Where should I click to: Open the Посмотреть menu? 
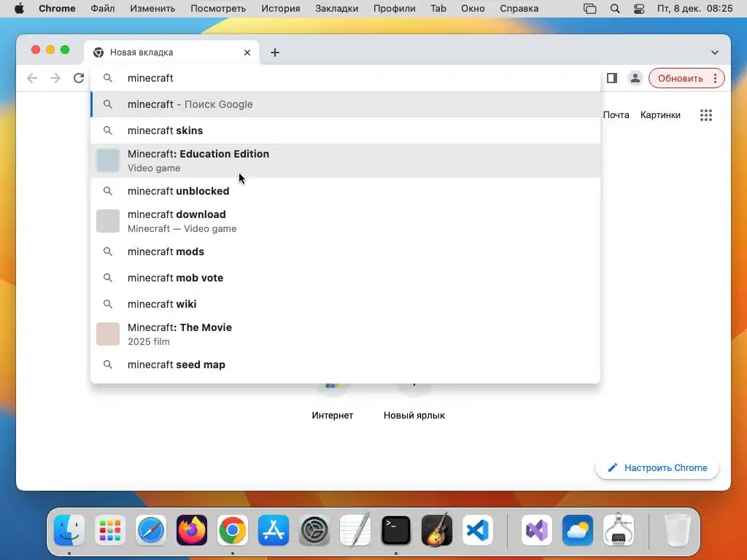tap(218, 9)
